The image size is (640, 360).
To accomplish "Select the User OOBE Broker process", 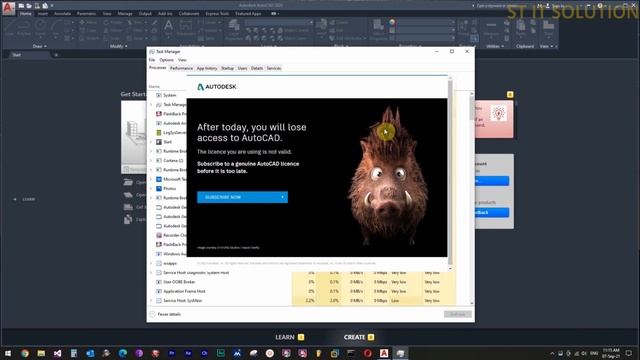I will 302,282.
